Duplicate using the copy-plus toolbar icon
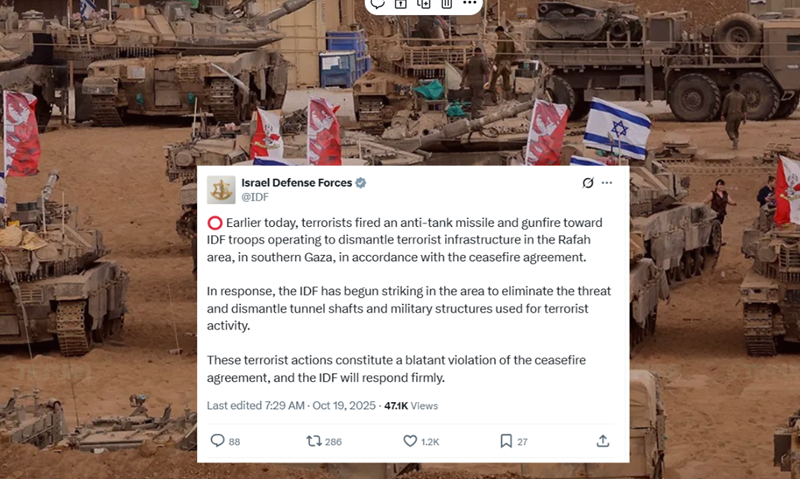 (423, 3)
